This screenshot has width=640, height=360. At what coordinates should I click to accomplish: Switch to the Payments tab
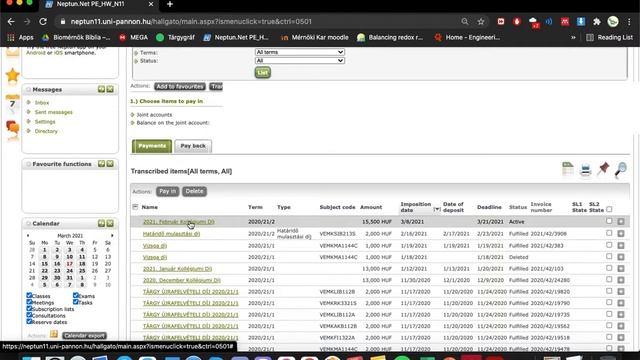click(x=152, y=146)
